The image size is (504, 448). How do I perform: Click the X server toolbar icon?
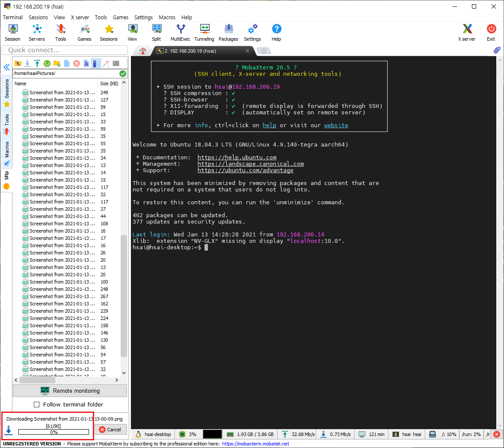(467, 33)
